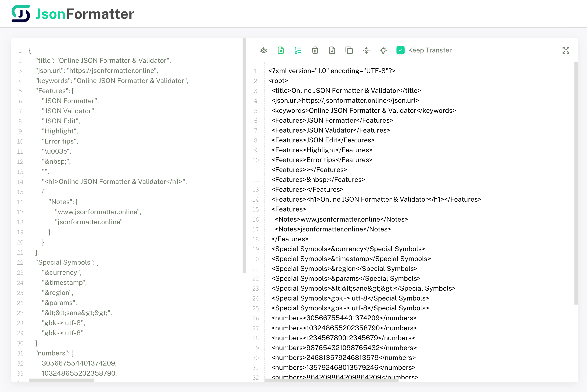The width and height of the screenshot is (587, 392).
Task: Click <Features>JSON Edit line in XML
Action: pyautogui.click(x=323, y=140)
